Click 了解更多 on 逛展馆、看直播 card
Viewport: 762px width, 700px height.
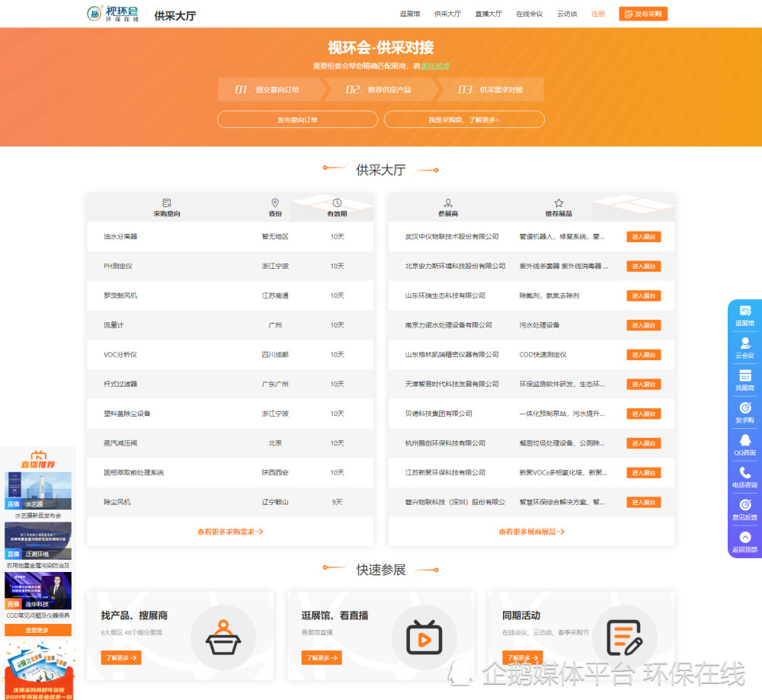[x=322, y=658]
